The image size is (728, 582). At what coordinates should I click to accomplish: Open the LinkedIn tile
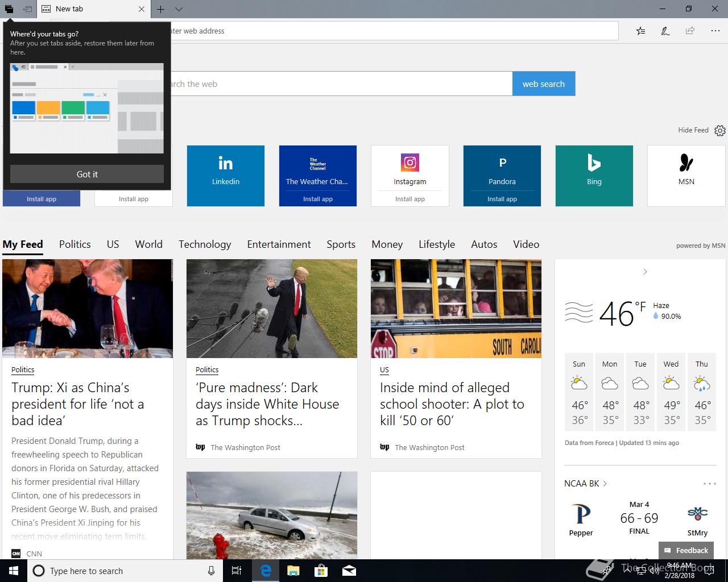(x=226, y=176)
